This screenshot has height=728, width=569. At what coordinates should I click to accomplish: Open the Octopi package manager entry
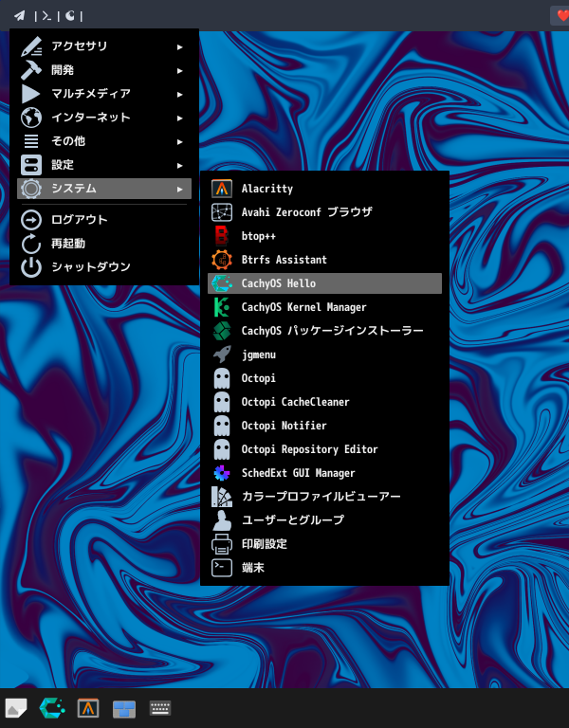click(324, 378)
